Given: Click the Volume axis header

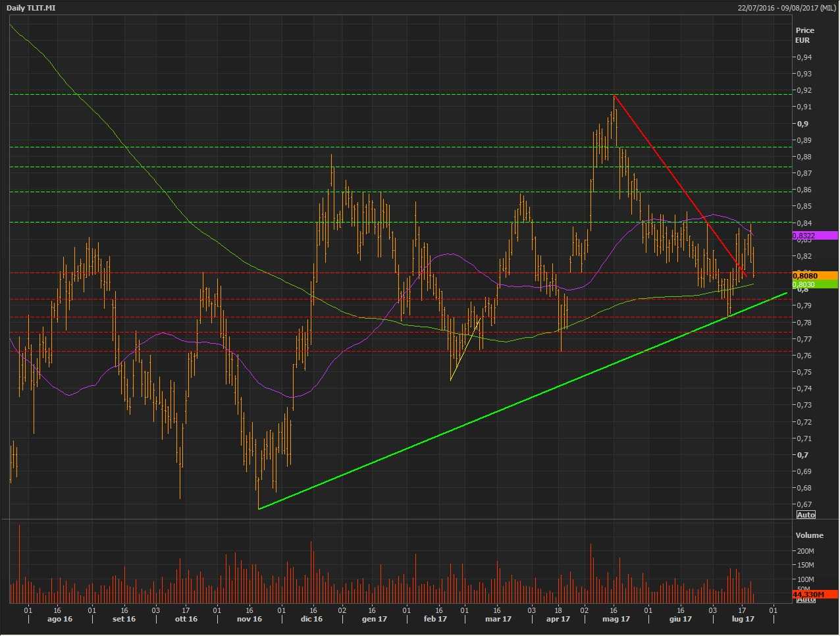Looking at the screenshot, I should point(809,535).
